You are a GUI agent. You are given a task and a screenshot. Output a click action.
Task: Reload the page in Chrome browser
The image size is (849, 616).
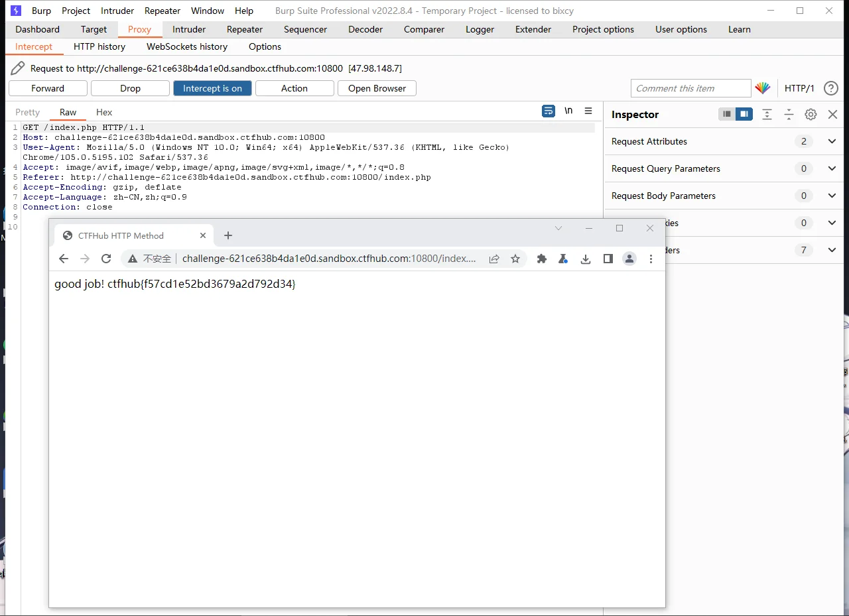tap(105, 259)
